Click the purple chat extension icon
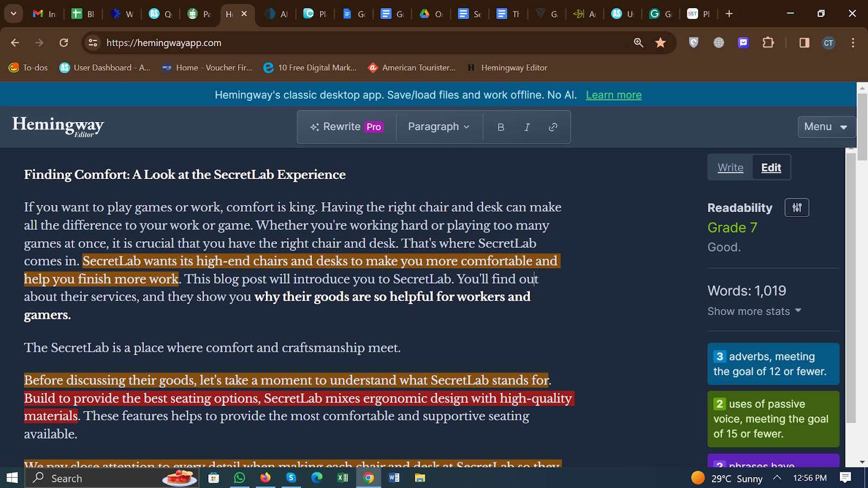 pos(743,43)
